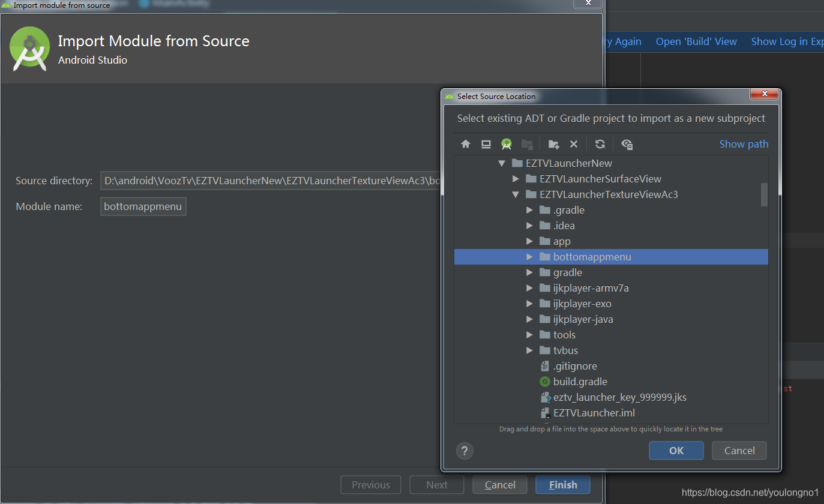This screenshot has width=824, height=504.
Task: Select the build.gradle file name
Action: (580, 382)
